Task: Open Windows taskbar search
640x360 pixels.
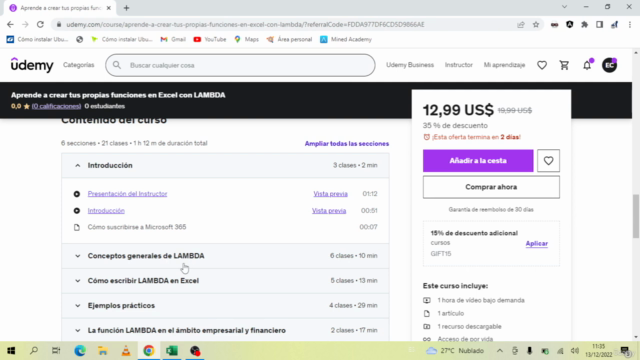Action: 34,351
